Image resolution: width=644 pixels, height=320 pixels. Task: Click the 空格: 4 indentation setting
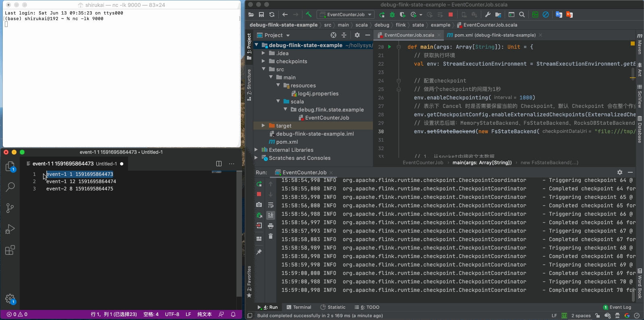point(151,314)
